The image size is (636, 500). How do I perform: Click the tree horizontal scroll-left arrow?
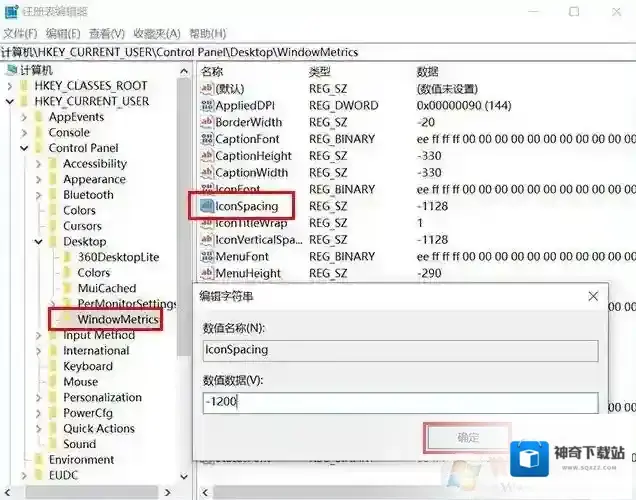pyautogui.click(x=8, y=493)
